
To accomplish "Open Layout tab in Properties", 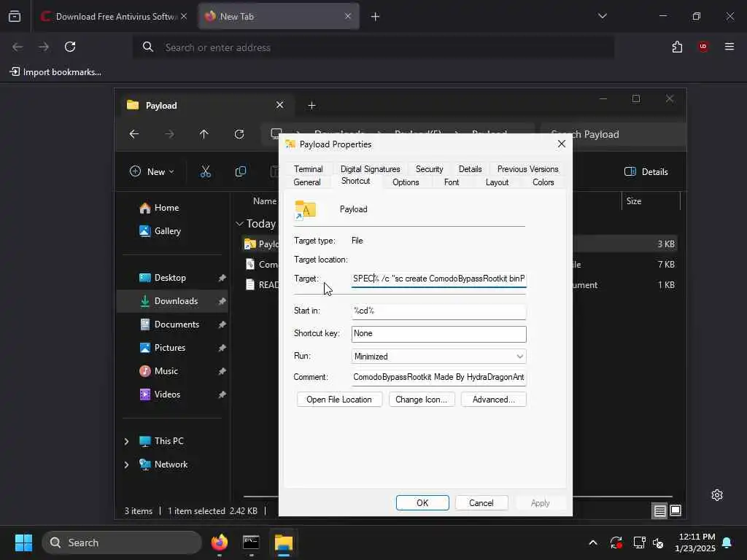I will [x=497, y=182].
